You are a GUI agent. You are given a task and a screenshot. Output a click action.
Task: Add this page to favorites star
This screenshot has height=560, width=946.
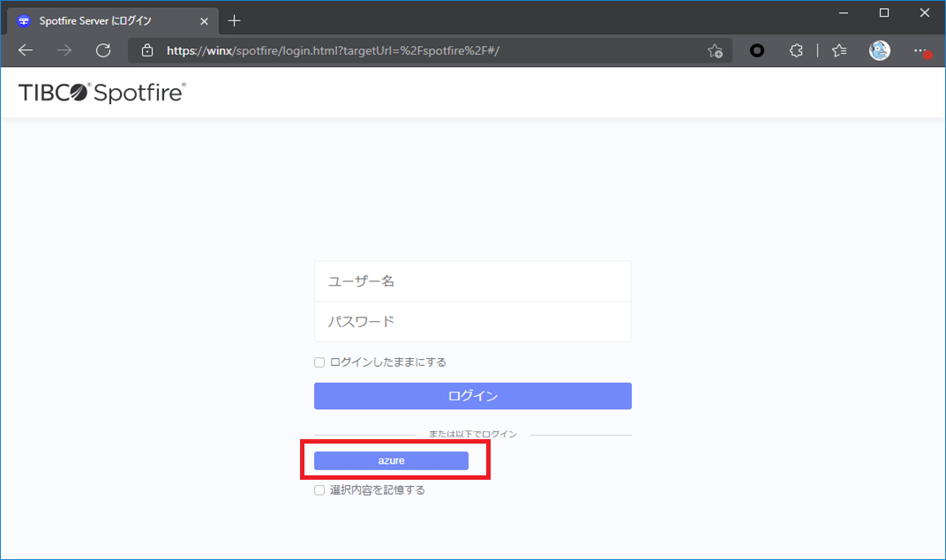715,50
